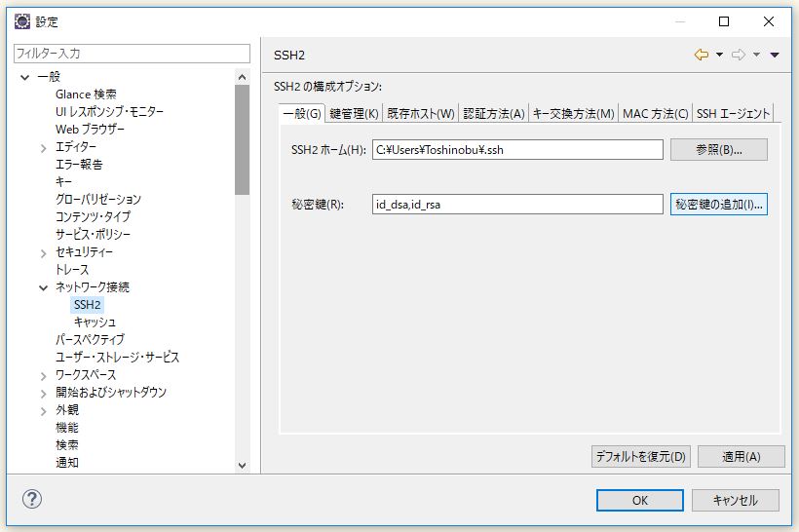
Task: Select 通知 in the tree
Action: coord(67,463)
